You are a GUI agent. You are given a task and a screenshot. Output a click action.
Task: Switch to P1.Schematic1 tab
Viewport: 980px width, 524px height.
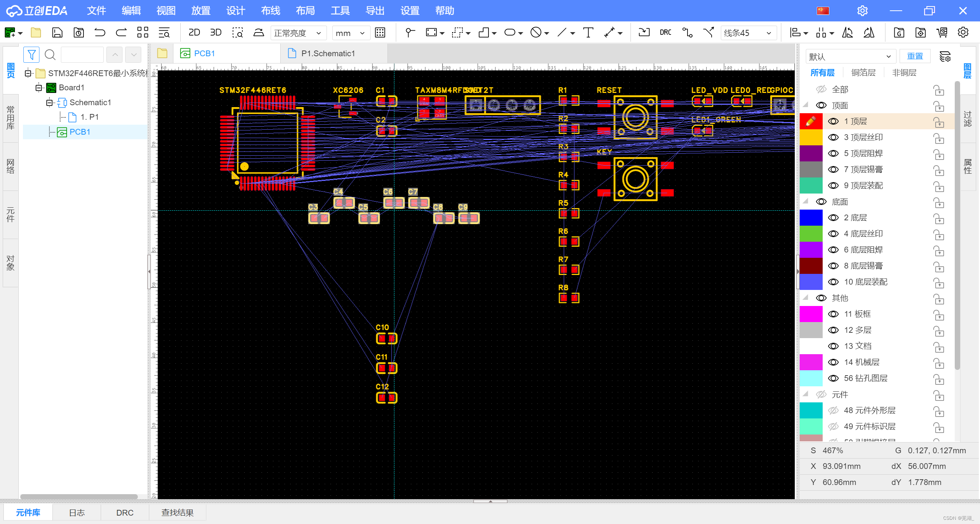(328, 54)
